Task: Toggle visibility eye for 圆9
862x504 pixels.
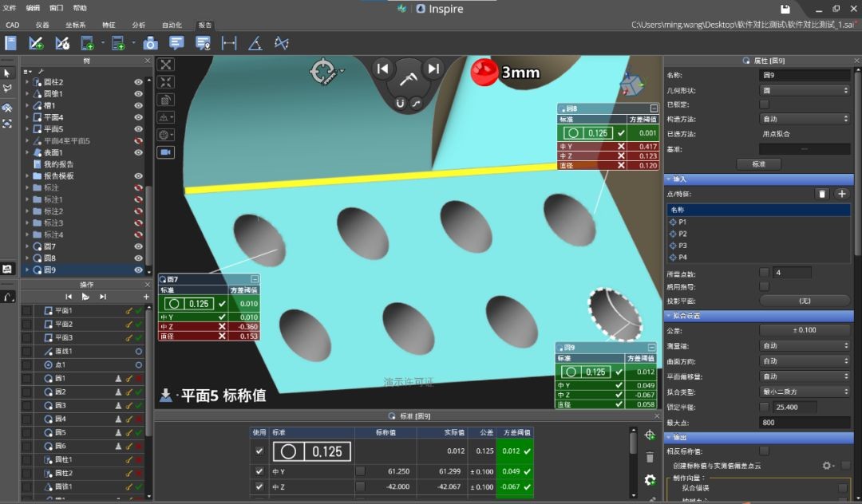Action: (x=139, y=270)
